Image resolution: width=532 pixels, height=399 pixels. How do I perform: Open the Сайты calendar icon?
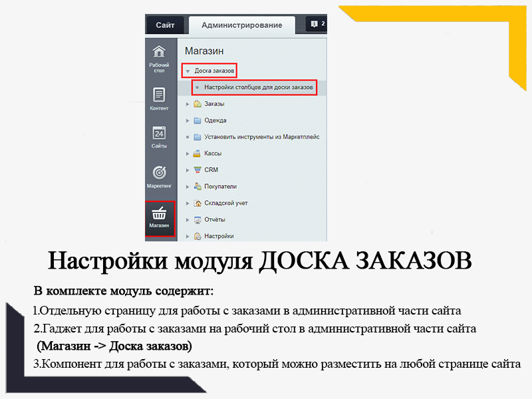159,133
